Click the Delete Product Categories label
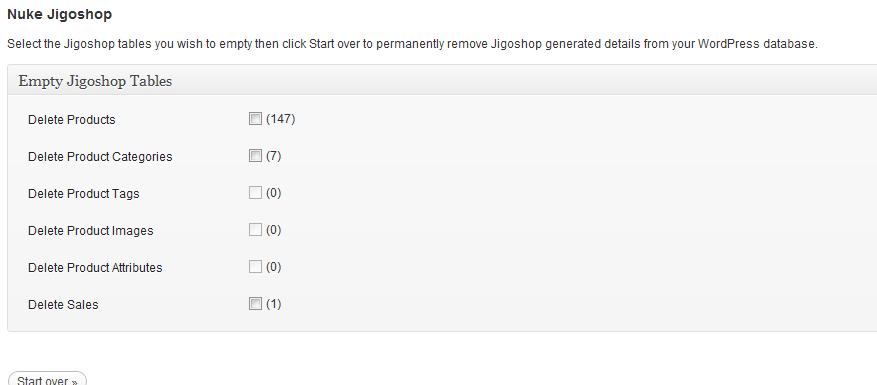Image resolution: width=877 pixels, height=385 pixels. pyautogui.click(x=100, y=157)
